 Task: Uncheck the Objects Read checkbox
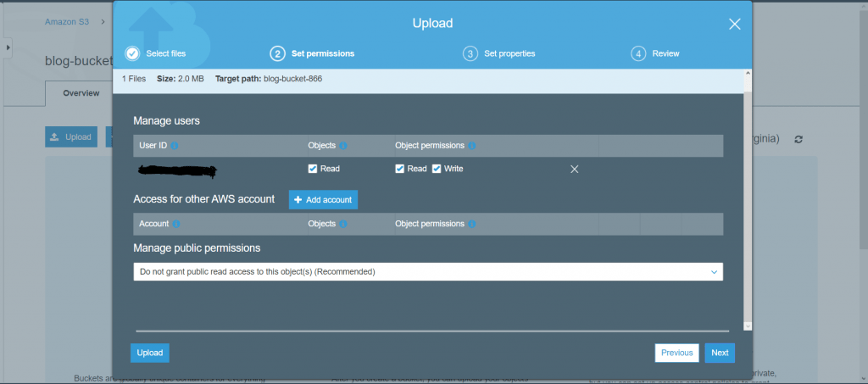(313, 169)
